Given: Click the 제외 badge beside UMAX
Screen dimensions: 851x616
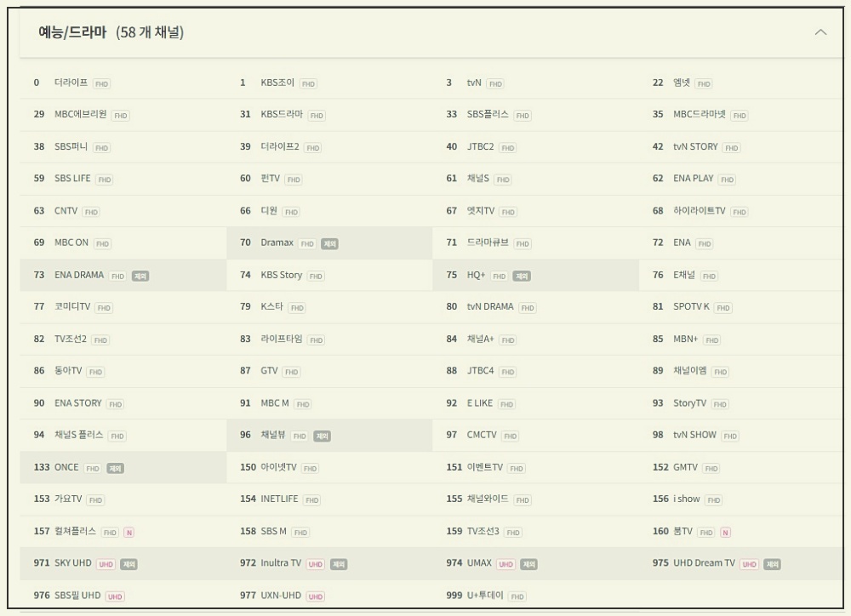Looking at the screenshot, I should pos(528,564).
